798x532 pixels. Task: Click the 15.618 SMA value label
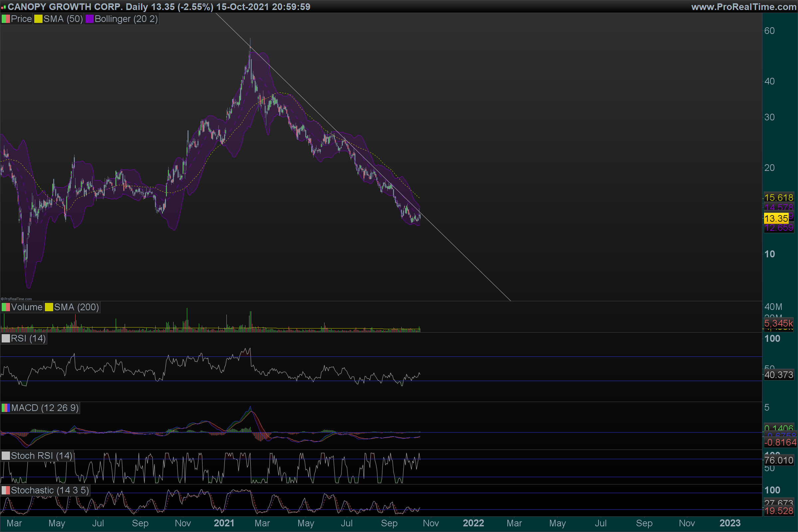tap(779, 198)
